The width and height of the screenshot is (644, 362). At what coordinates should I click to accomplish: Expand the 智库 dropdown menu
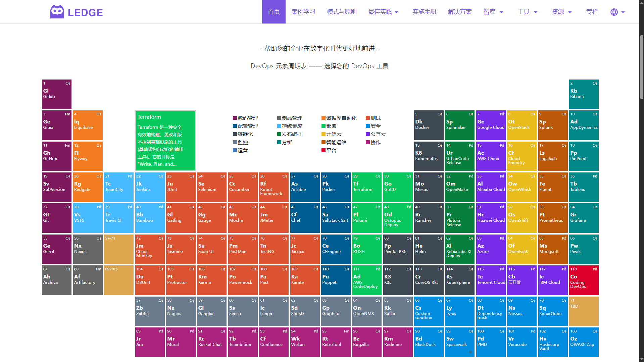[493, 12]
